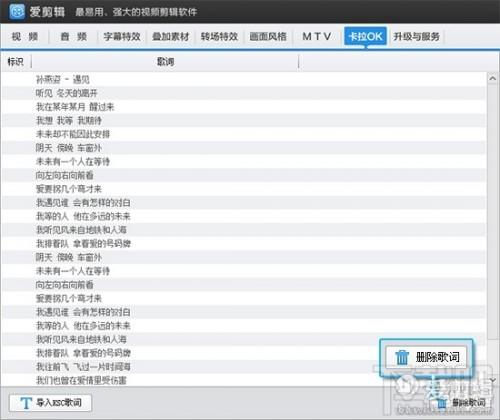Select the lyric row 孙燕姿 - 遇见
The height and width of the screenshot is (420, 500).
pyautogui.click(x=243, y=79)
